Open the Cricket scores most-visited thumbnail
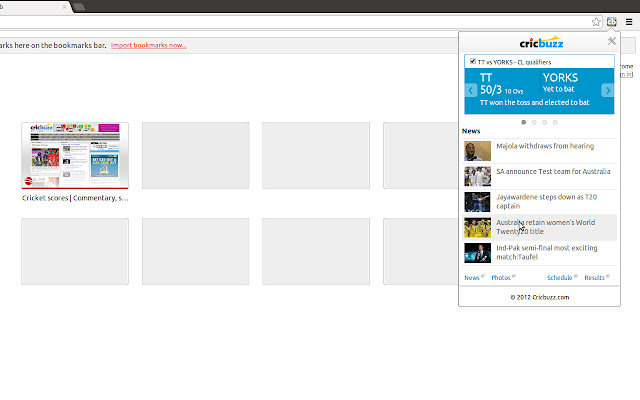This screenshot has height=400, width=640. [75, 156]
